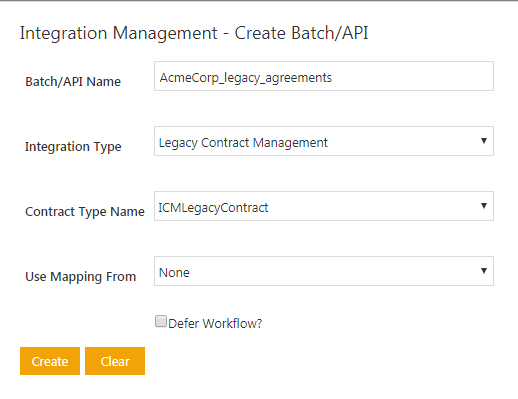Click the Integration Type label
The image size is (518, 399).
73,147
